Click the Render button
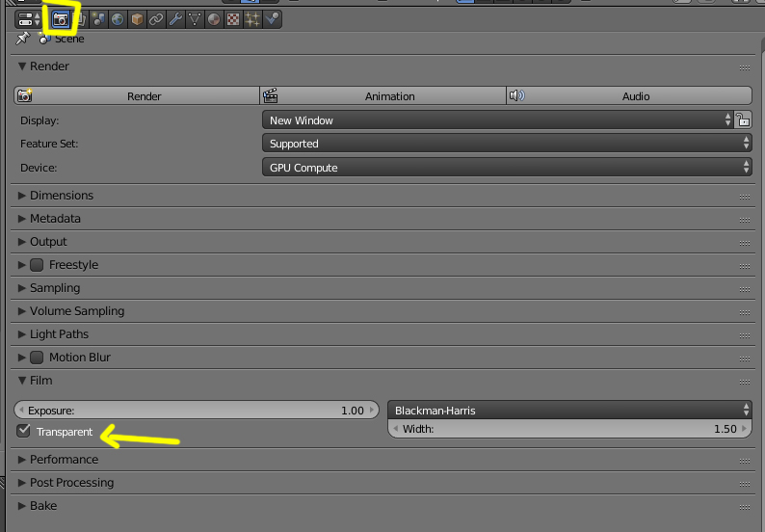 click(x=137, y=96)
